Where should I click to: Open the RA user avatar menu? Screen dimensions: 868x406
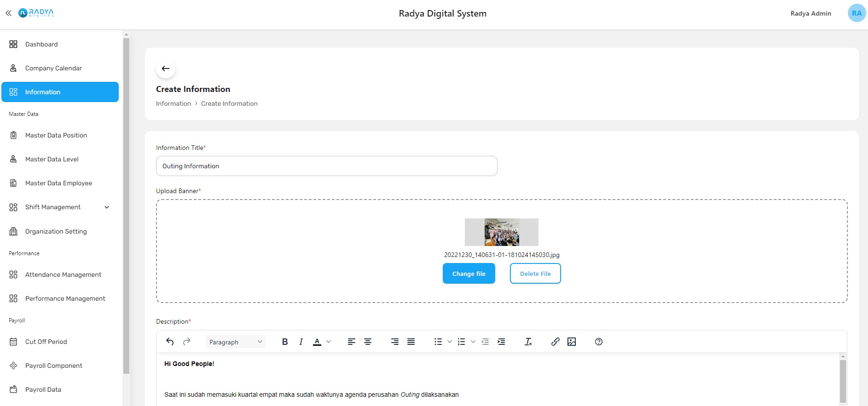click(x=856, y=13)
